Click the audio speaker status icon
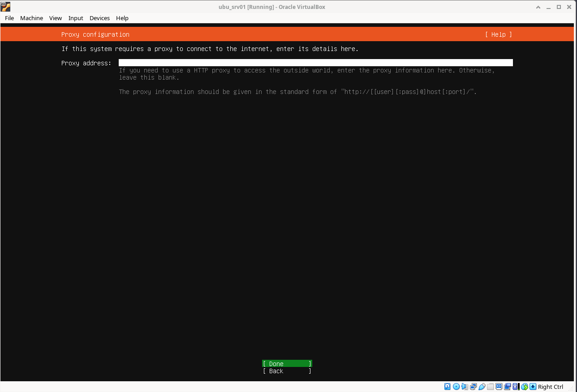577x392 pixels. click(465, 387)
